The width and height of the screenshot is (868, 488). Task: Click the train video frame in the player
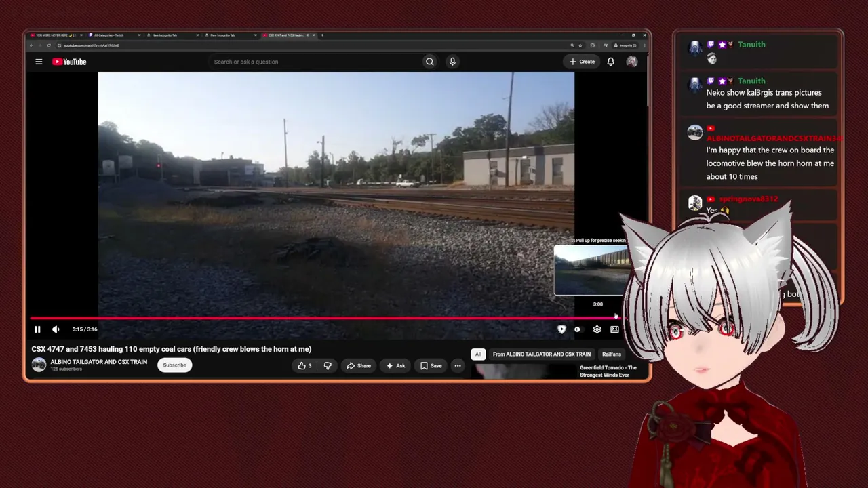click(336, 193)
